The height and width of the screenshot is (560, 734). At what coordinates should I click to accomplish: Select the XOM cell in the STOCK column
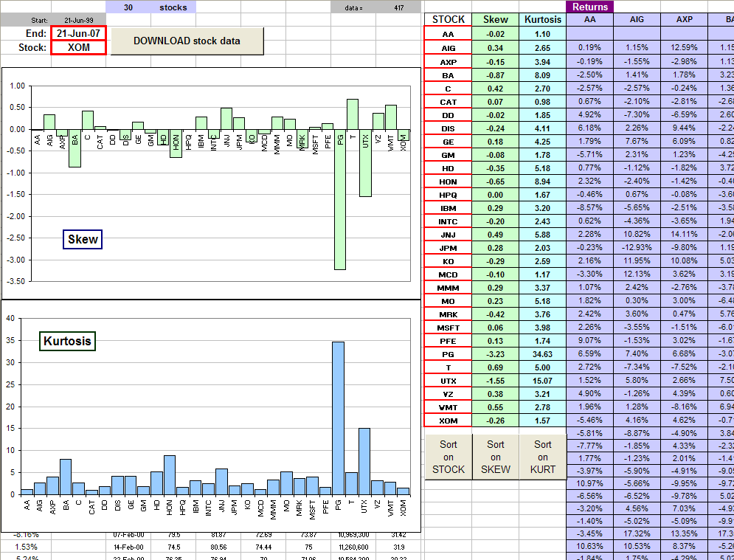click(448, 421)
